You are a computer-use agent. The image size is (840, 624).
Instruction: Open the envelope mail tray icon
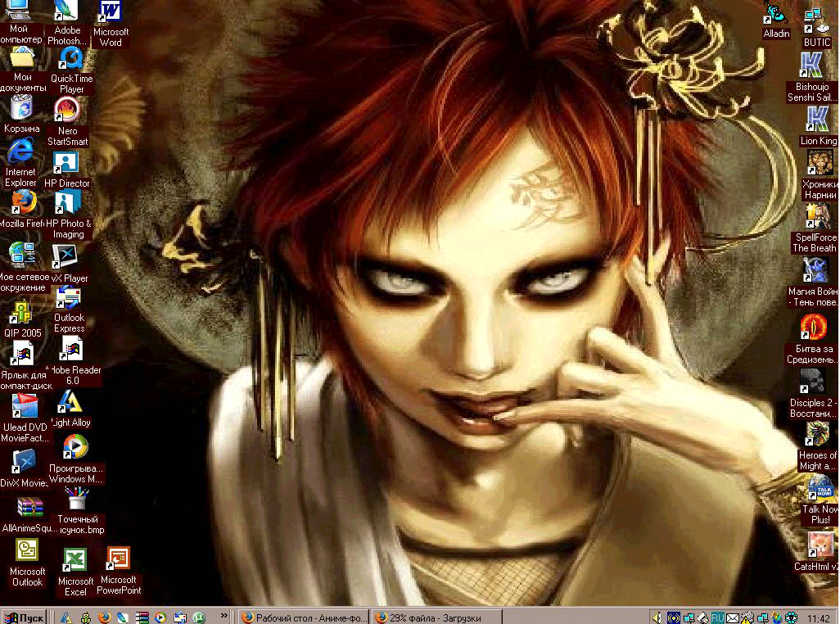(x=732, y=617)
